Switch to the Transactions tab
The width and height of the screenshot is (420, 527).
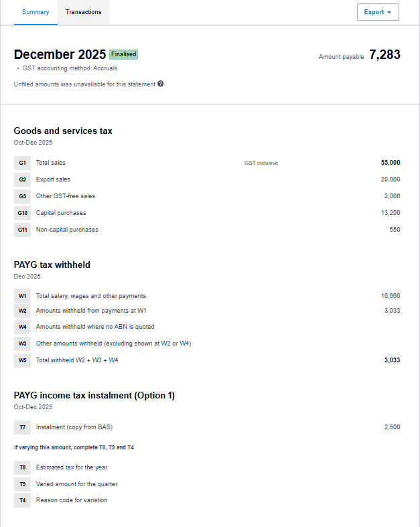tap(84, 12)
